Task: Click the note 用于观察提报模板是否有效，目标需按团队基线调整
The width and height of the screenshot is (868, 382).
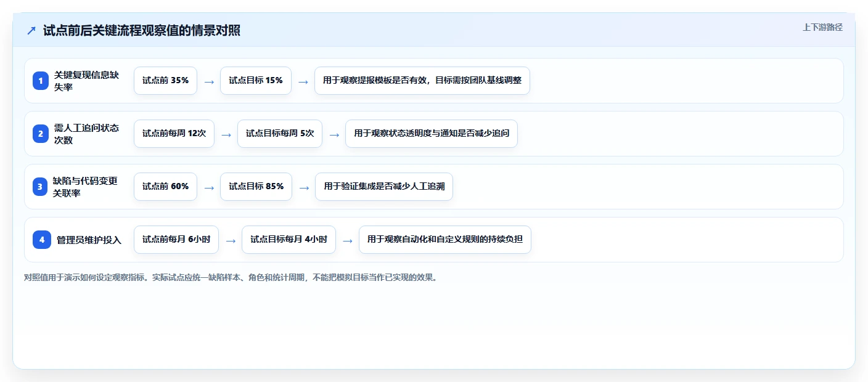Action: 422,81
